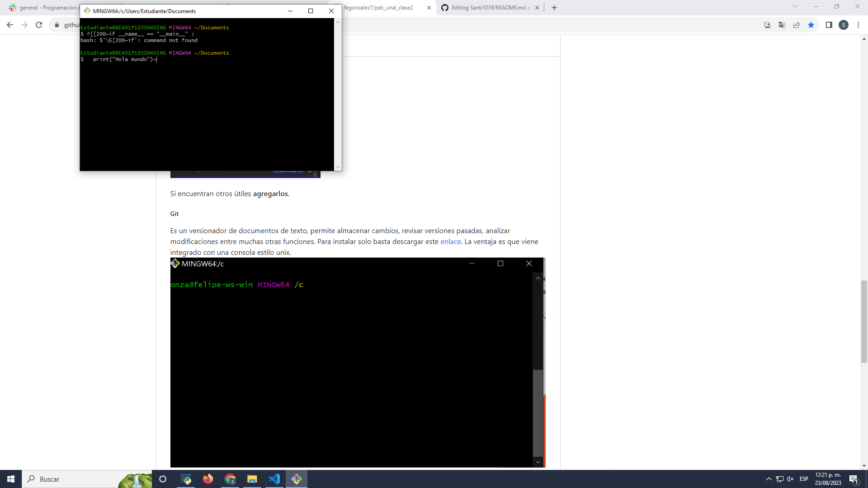Toggle the bookmark star for this page
Viewport: 868px width, 488px height.
pos(811,25)
